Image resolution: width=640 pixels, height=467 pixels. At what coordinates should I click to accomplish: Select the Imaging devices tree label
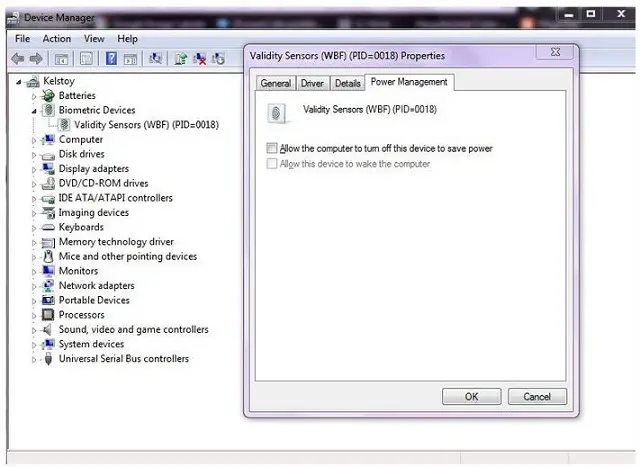tap(94, 212)
